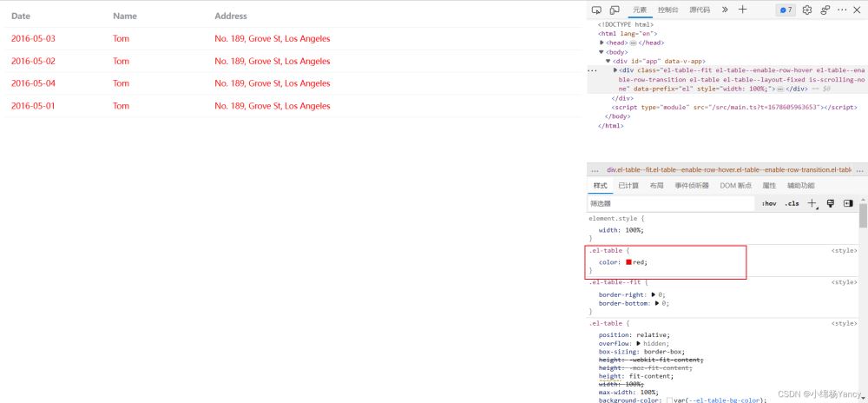Open the red color swatch picker
The width and height of the screenshot is (868, 403).
[x=628, y=262]
